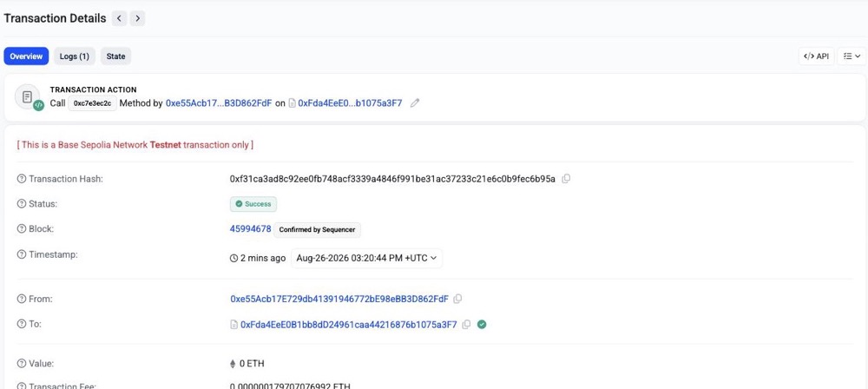
Task: Open sender 0xe55Acb17...B3D862FdF in transaction action
Action: (219, 103)
